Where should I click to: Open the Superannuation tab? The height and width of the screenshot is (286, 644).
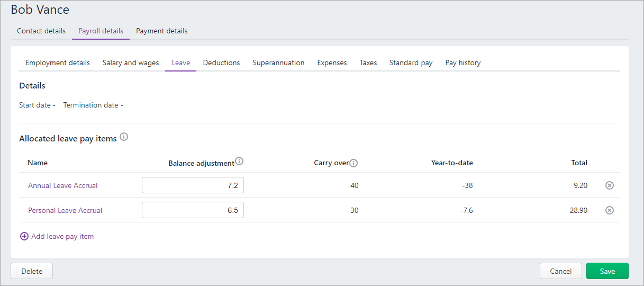pyautogui.click(x=278, y=62)
